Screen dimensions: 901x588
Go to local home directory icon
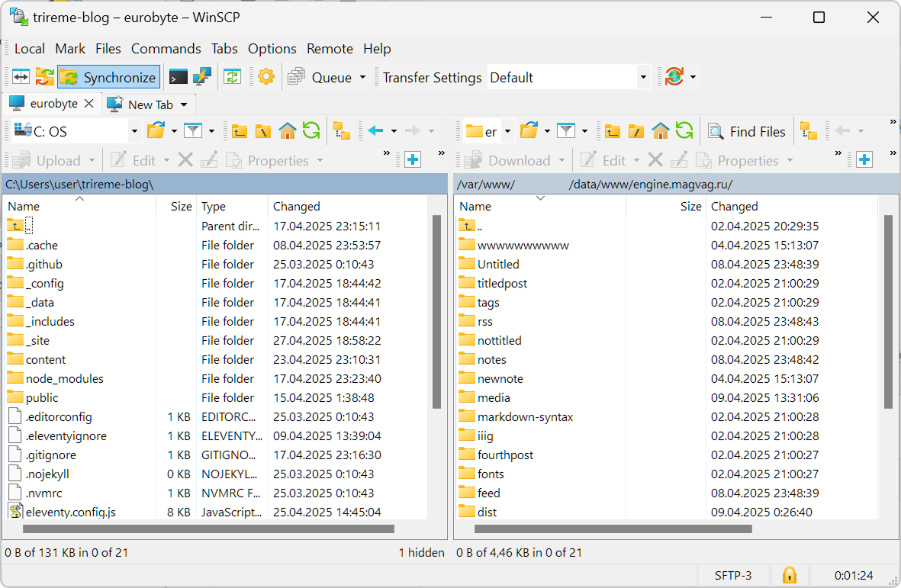click(x=288, y=131)
